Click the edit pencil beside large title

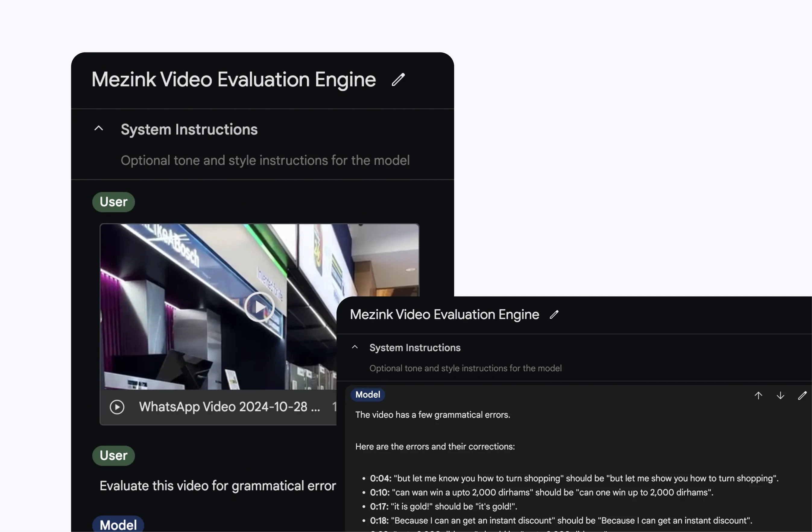click(398, 80)
